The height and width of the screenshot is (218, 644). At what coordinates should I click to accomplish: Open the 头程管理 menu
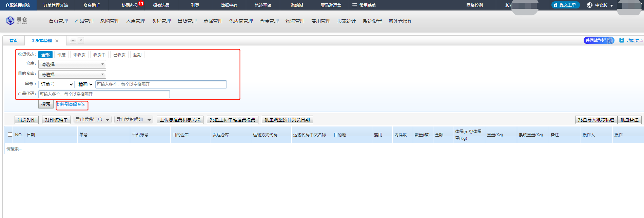161,21
